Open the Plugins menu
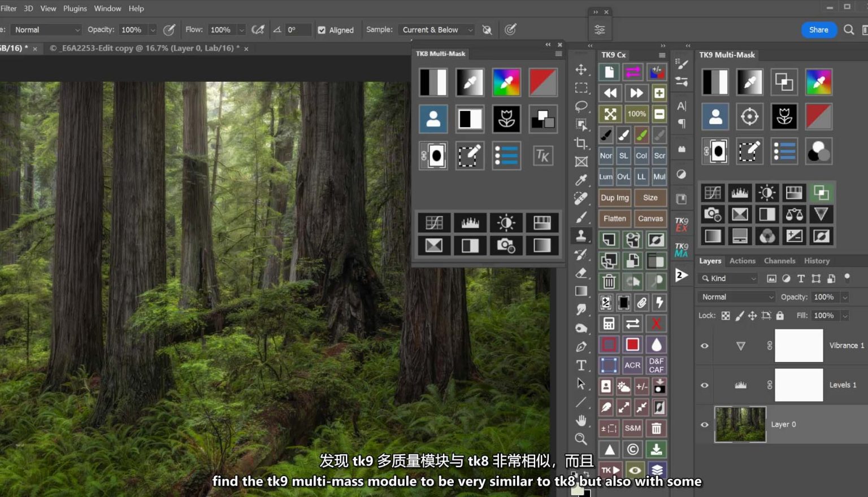The image size is (868, 497). click(75, 8)
